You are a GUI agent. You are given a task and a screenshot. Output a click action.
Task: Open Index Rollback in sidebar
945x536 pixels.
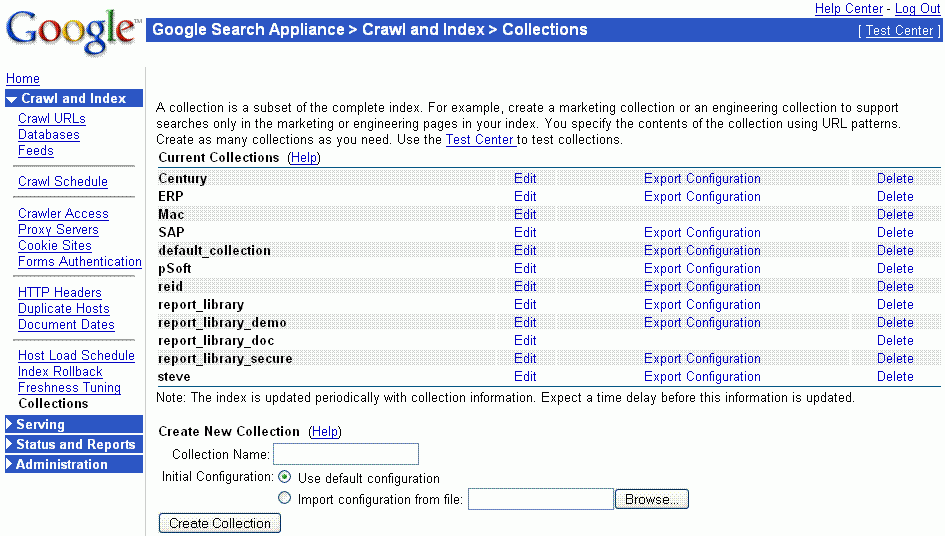click(x=60, y=371)
